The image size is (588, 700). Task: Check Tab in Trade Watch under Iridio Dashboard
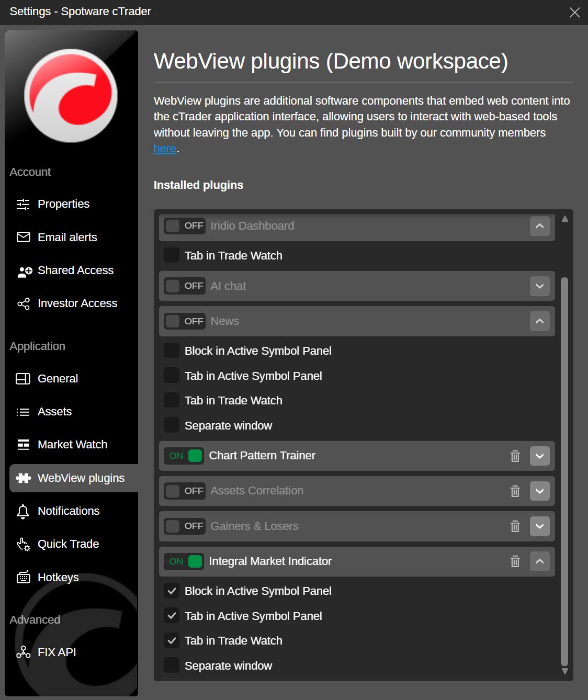point(172,255)
